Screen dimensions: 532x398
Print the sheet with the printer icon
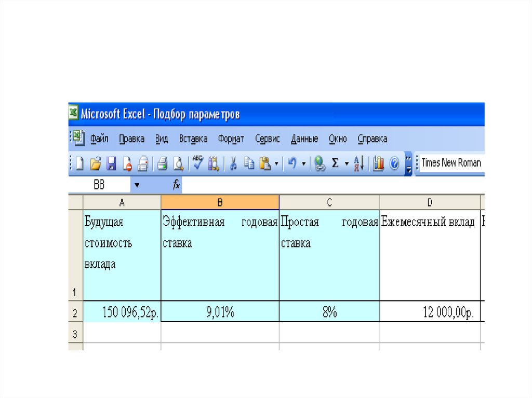click(x=163, y=164)
